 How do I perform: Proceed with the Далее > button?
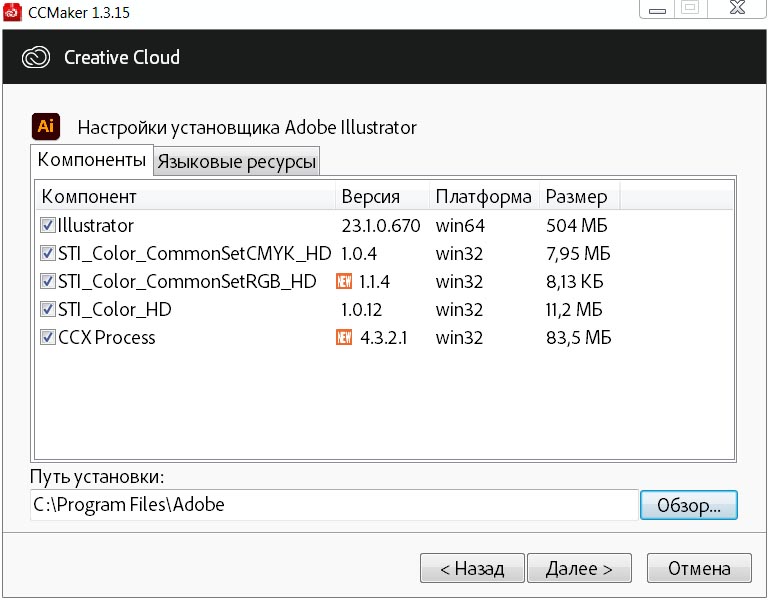click(x=579, y=568)
